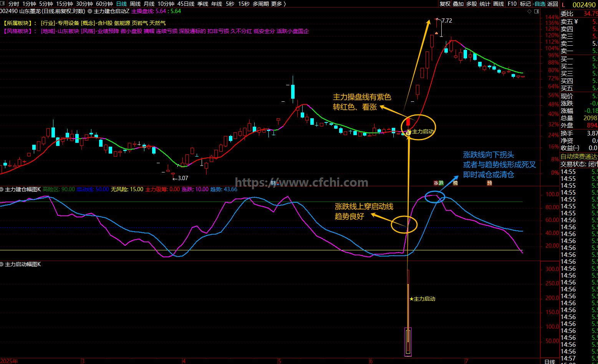Open 多周期 multi-period view

261,4
